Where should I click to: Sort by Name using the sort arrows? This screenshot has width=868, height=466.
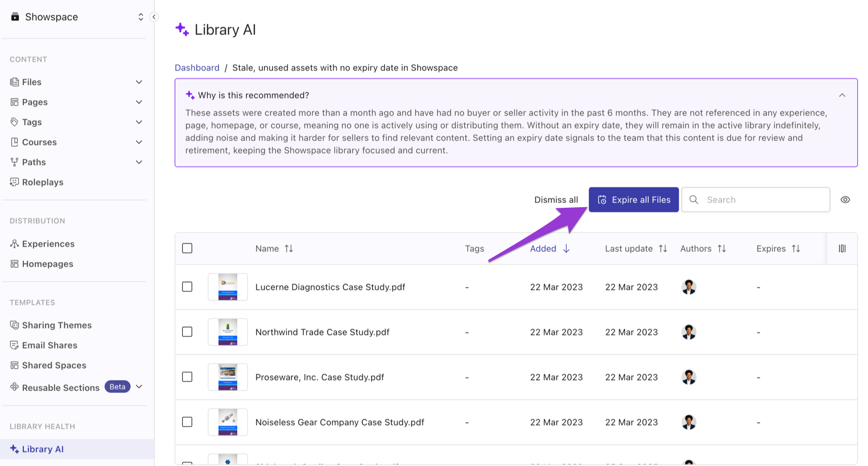pos(289,248)
